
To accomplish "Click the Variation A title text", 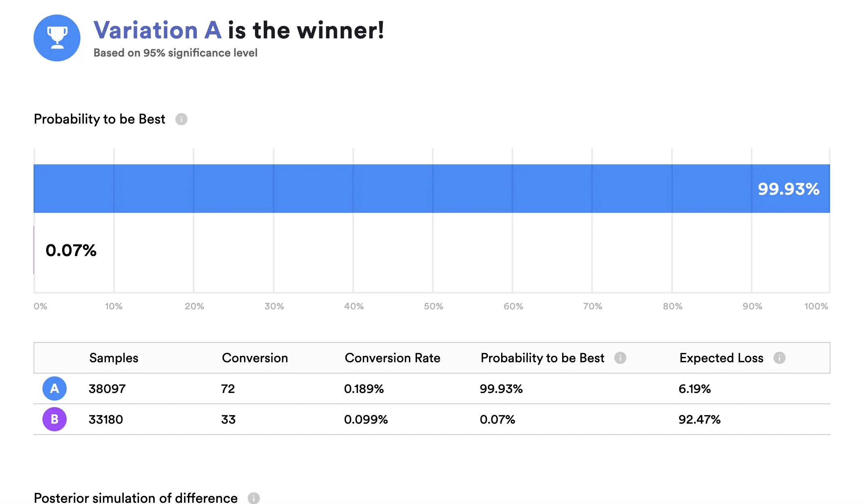I will tap(158, 30).
